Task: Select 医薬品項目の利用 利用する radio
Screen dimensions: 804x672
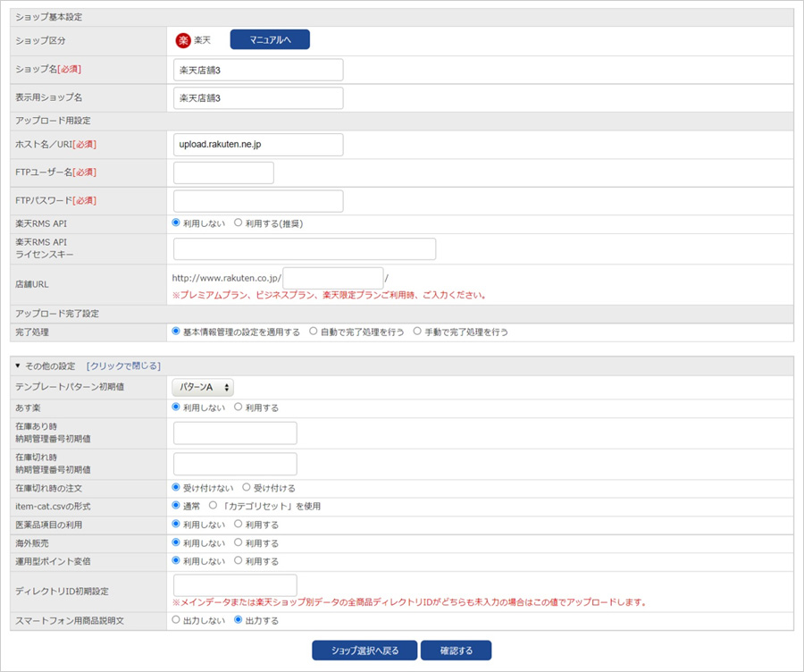Action: (238, 524)
